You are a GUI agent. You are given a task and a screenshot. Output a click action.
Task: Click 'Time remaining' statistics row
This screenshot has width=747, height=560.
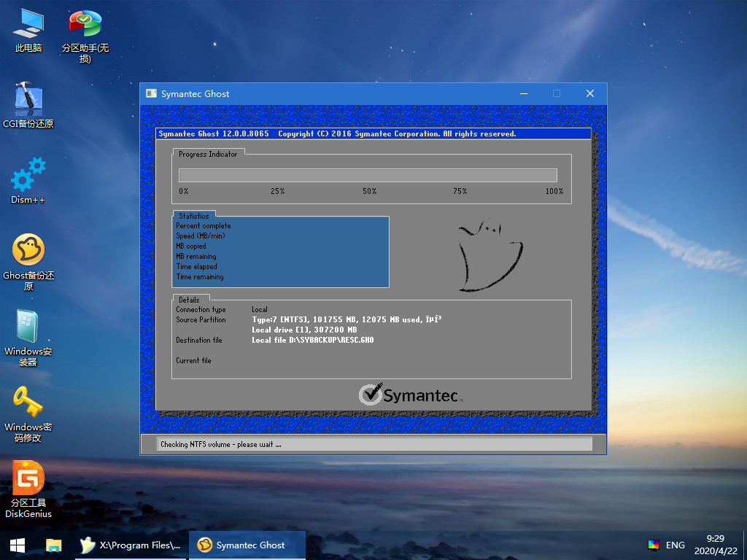click(200, 276)
